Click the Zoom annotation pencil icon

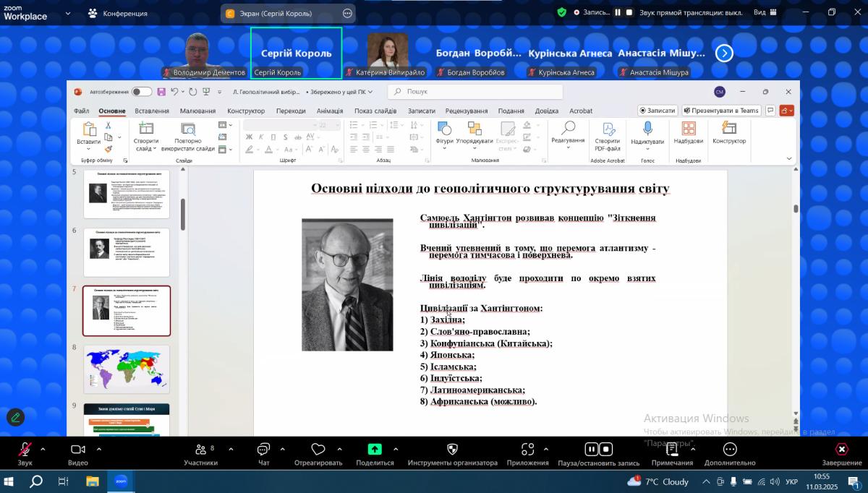click(x=15, y=416)
